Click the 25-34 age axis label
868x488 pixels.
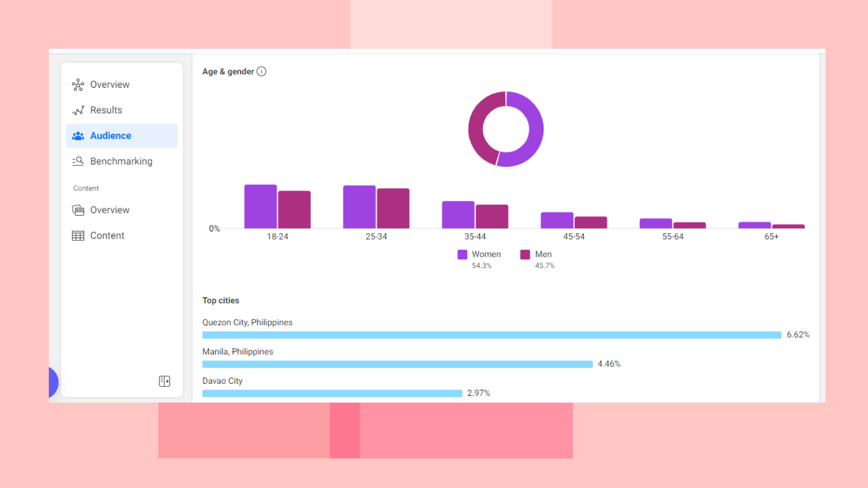(x=376, y=237)
